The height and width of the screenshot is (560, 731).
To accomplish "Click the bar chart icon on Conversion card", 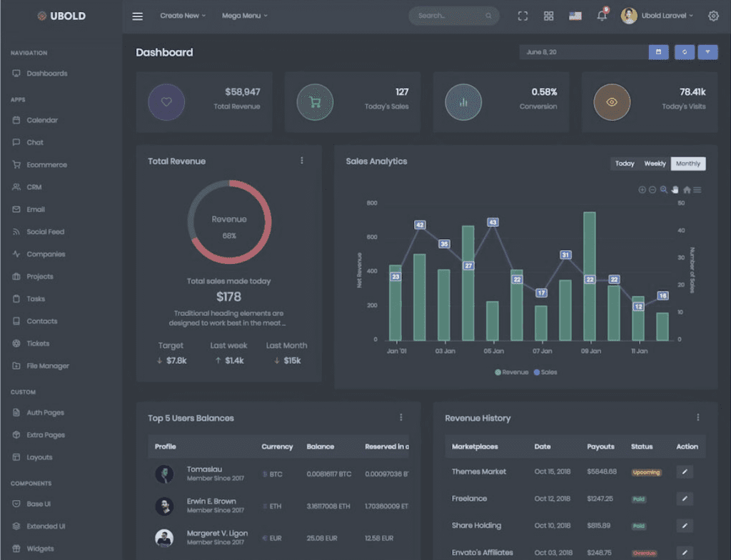I will [x=463, y=102].
